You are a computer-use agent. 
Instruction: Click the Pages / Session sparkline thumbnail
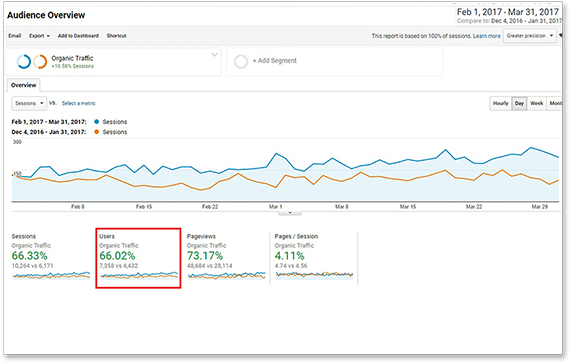point(314,275)
